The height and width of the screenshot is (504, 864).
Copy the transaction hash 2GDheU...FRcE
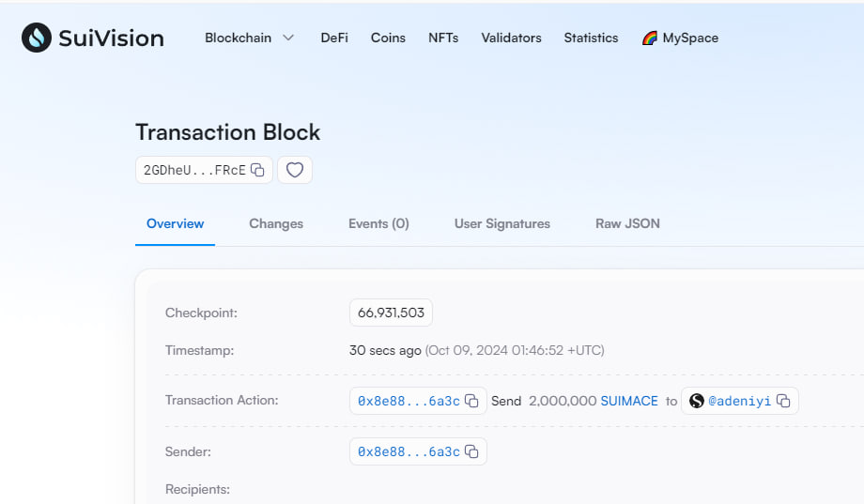(x=257, y=170)
